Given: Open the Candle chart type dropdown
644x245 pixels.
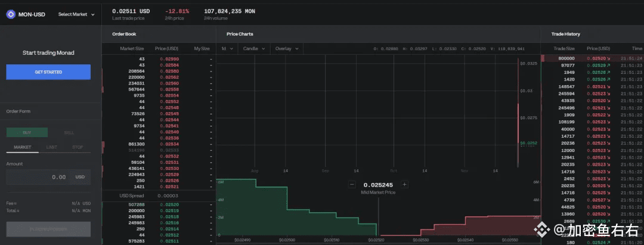Looking at the screenshot, I should click(254, 48).
